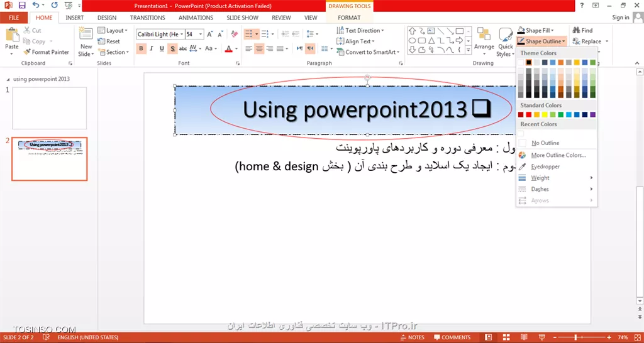Image resolution: width=644 pixels, height=343 pixels.
Task: Activate the Format Painter
Action: tap(46, 52)
